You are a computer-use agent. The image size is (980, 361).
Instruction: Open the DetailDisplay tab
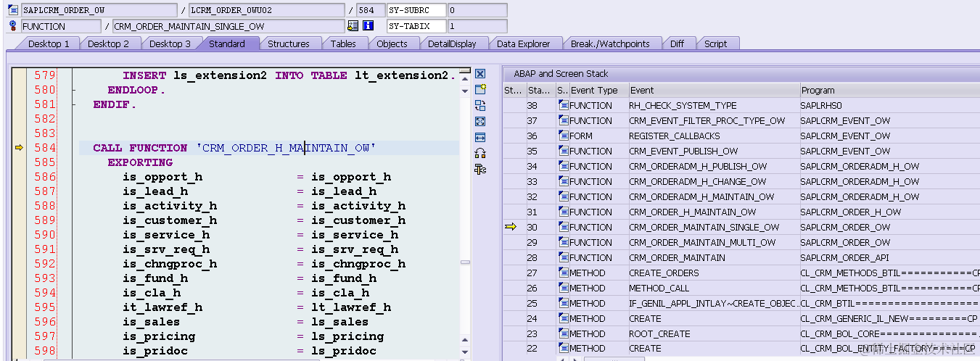[x=452, y=43]
